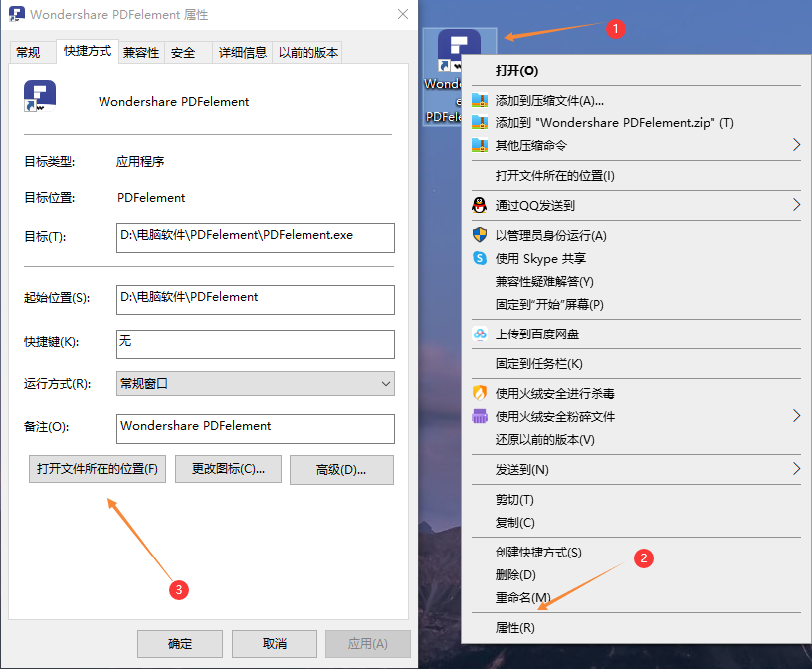This screenshot has height=669, width=812.
Task: Choose 打开(O) in context menu
Action: [x=636, y=70]
